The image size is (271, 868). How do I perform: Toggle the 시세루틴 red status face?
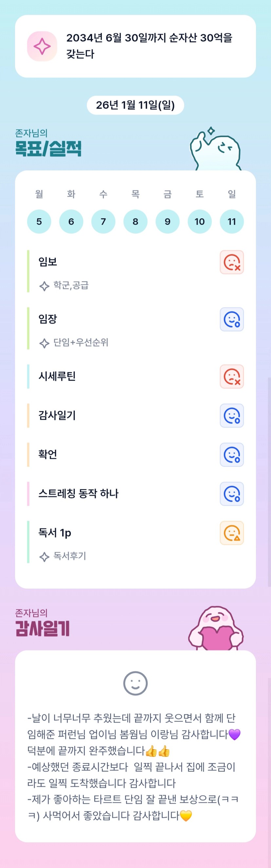coord(232,377)
